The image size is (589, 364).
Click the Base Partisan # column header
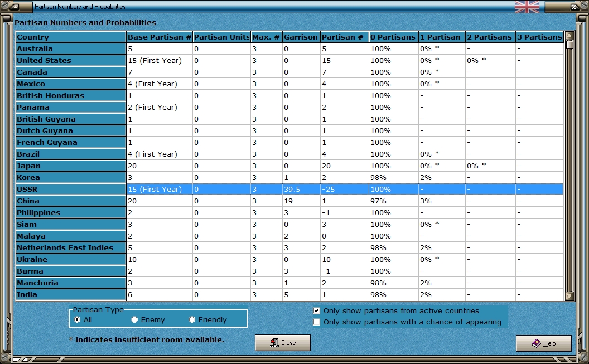[160, 37]
